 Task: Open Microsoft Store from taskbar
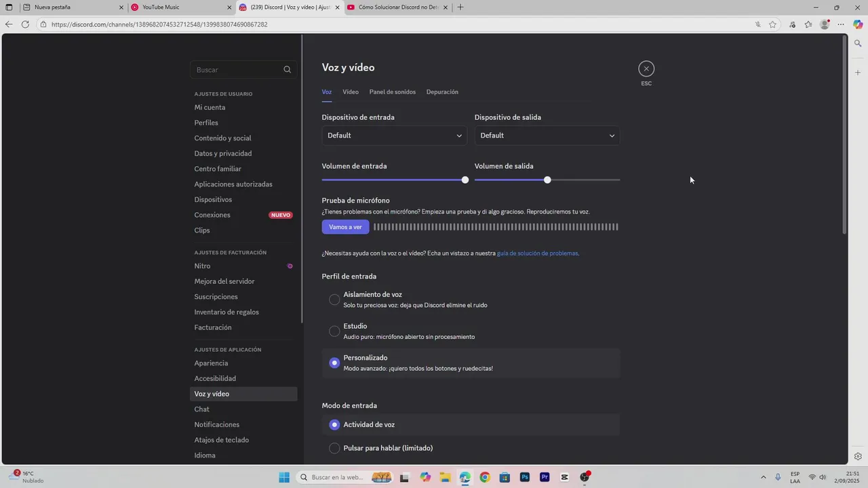(x=505, y=477)
